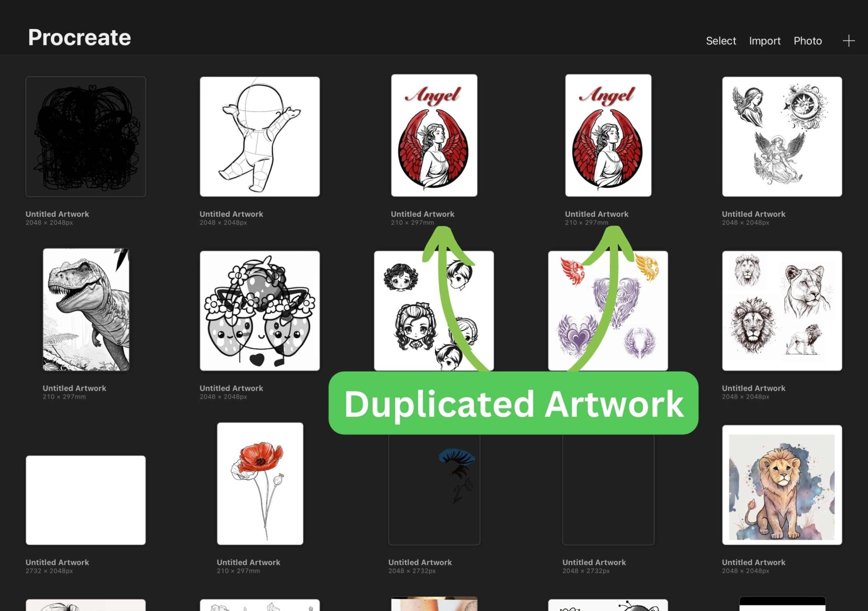
Task: Create a new canvas with the plus icon
Action: [849, 41]
